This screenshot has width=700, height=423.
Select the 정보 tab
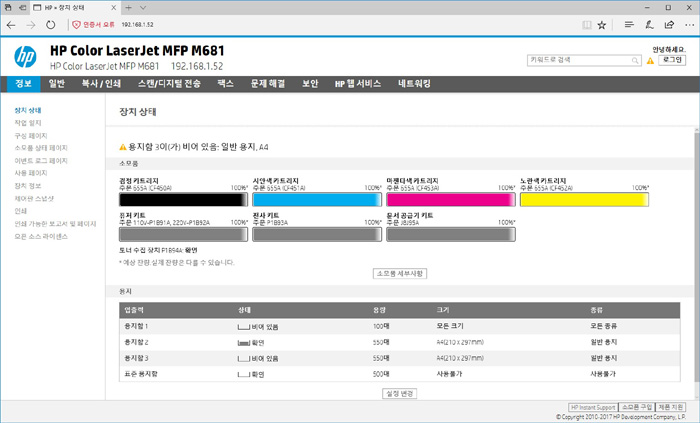[24, 84]
